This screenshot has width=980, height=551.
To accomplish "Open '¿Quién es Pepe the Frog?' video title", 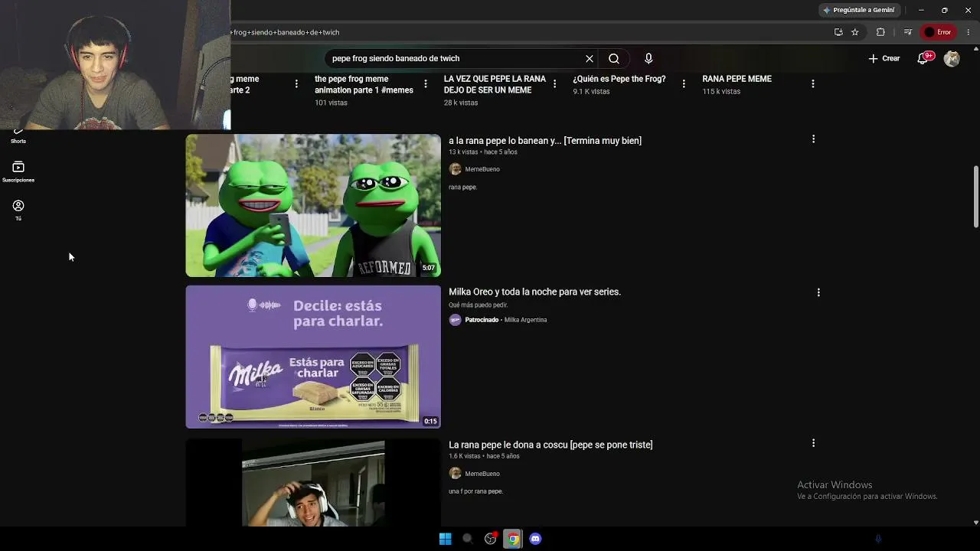I will [619, 79].
